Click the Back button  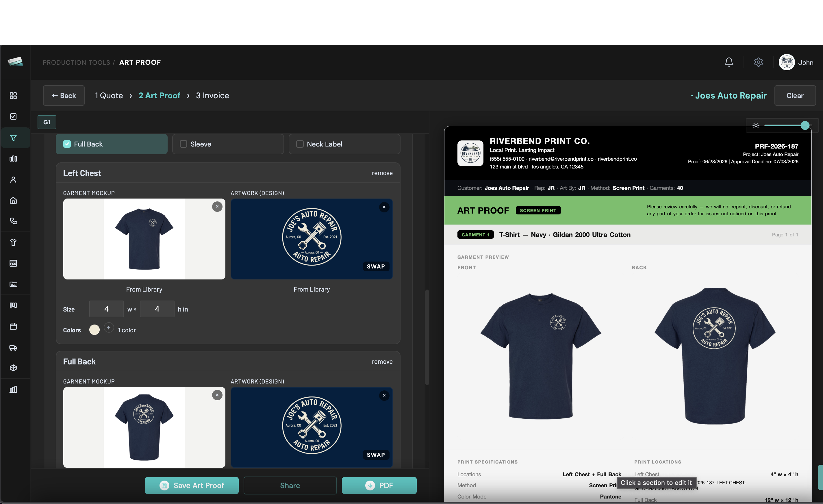[64, 96]
